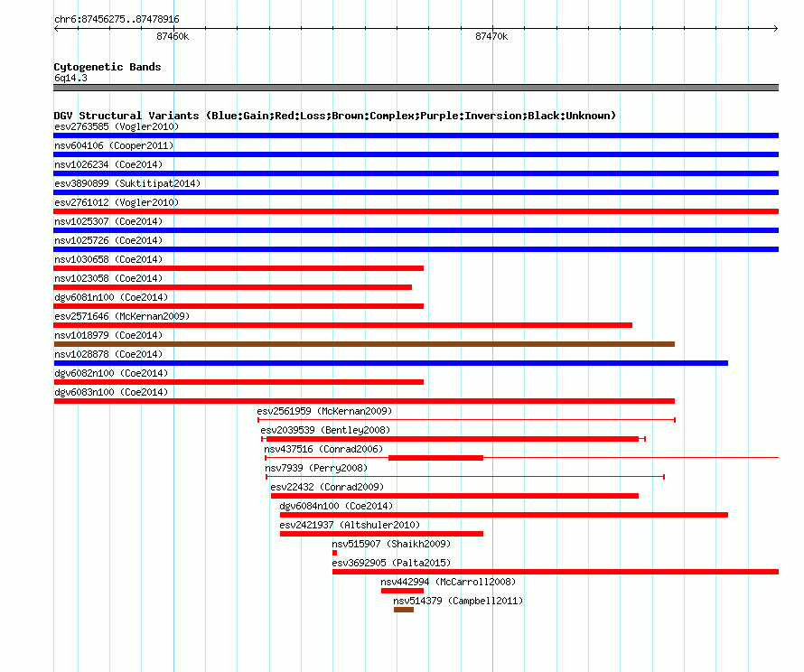Click nsv1025726 (Coe2014) label
Image resolution: width=804 pixels, height=672 pixels.
108,240
